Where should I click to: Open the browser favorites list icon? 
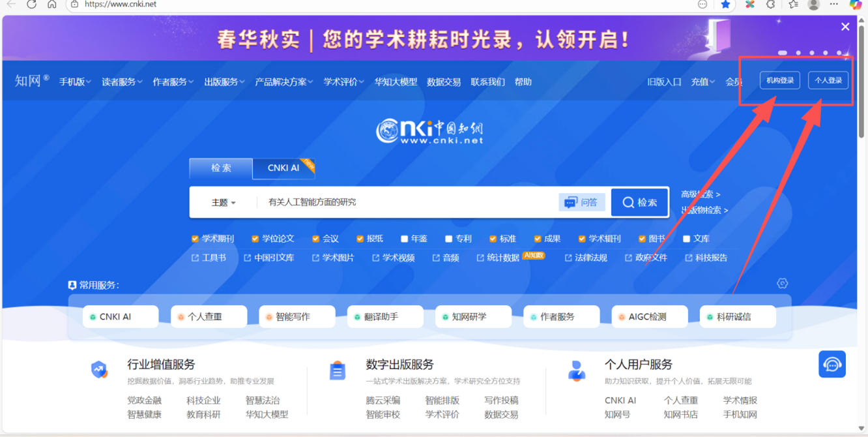[793, 5]
